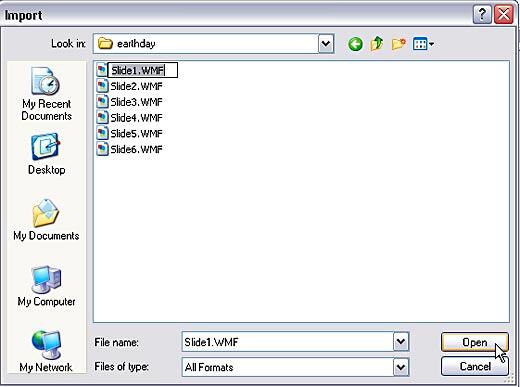Image resolution: width=520 pixels, height=387 pixels.
Task: Open the Views menu button
Action: tap(423, 44)
